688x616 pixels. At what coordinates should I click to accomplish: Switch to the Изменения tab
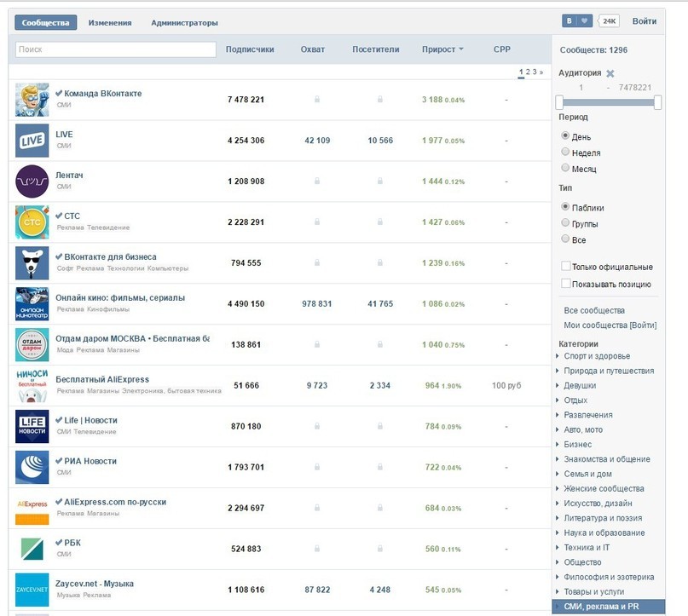pyautogui.click(x=110, y=23)
